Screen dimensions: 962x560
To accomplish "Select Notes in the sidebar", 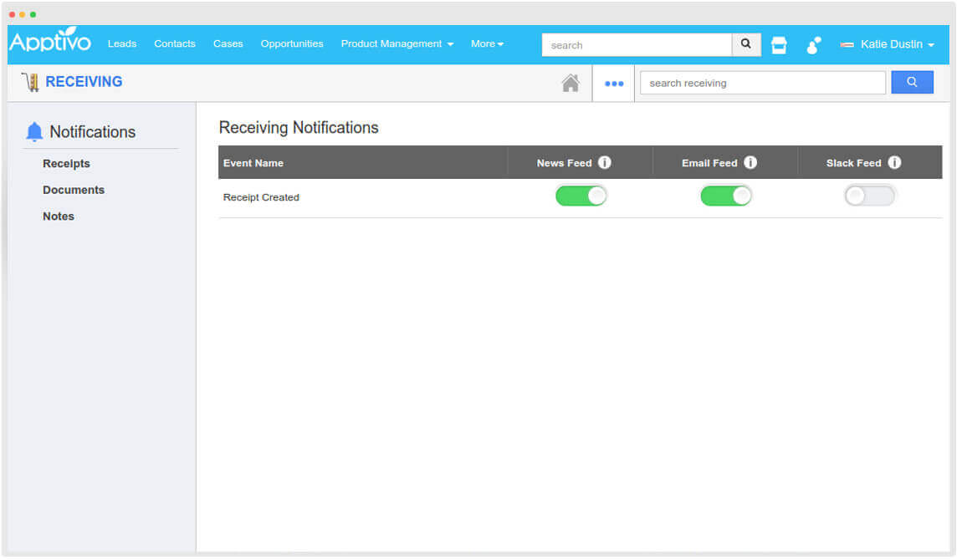I will (58, 216).
